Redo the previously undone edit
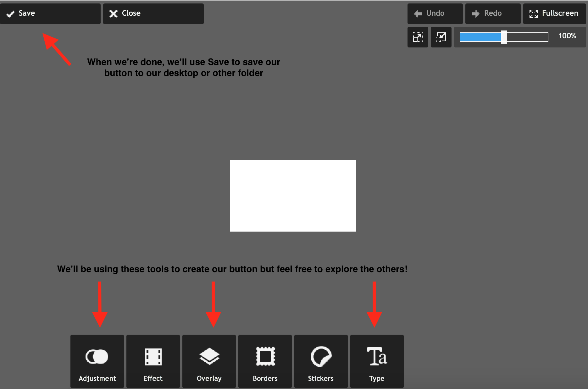The image size is (588, 389). [492, 14]
